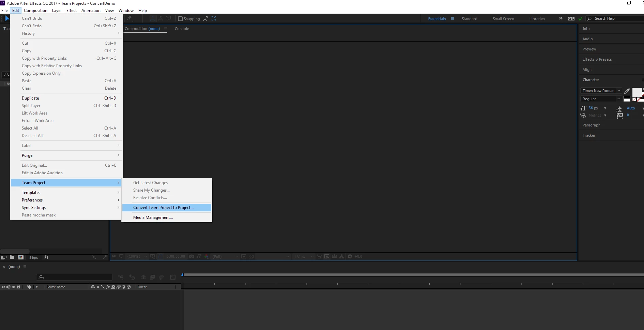
Task: Choose Media Management from the submenu
Action: coord(167,217)
